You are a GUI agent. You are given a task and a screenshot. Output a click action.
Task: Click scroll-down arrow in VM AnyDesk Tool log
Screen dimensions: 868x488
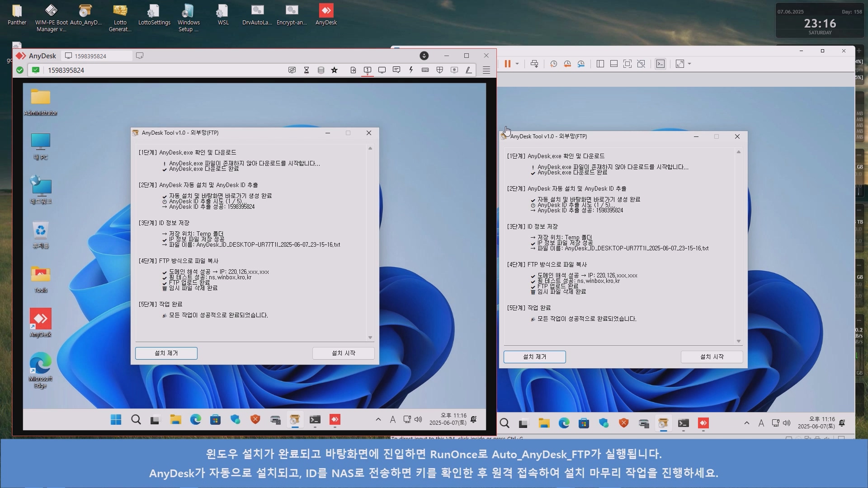coord(739,341)
